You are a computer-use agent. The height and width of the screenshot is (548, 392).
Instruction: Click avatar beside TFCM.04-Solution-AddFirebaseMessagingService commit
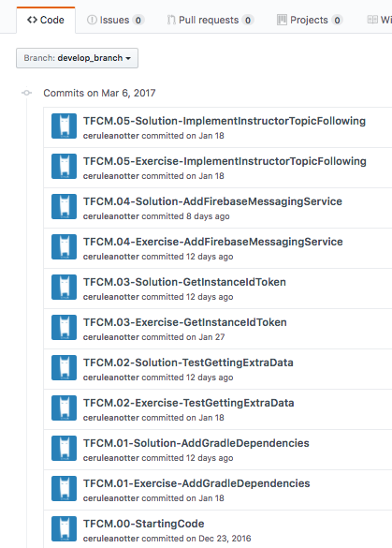coord(65,206)
